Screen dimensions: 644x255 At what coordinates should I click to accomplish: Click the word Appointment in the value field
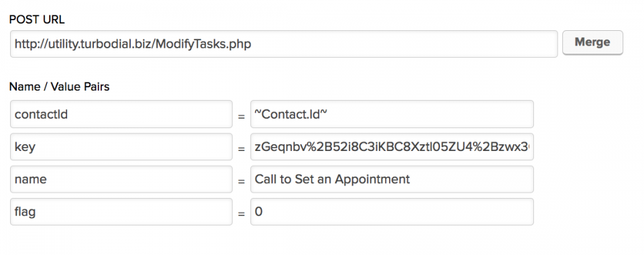pos(372,179)
